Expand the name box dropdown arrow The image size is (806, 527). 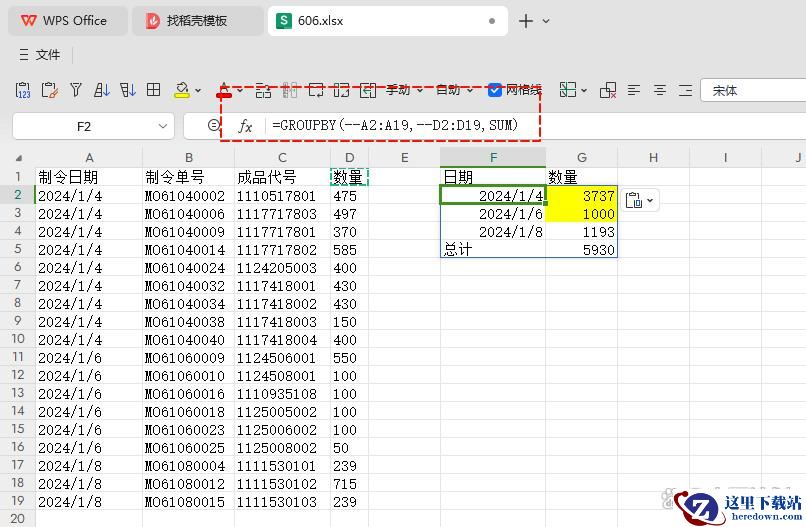coord(162,126)
